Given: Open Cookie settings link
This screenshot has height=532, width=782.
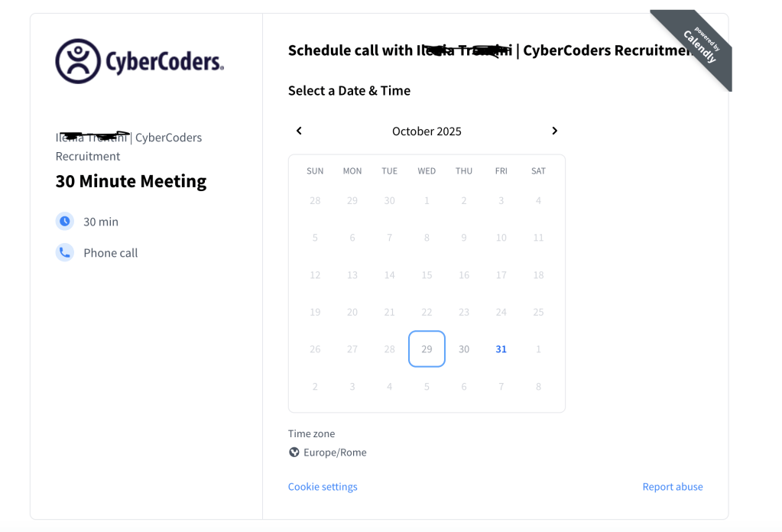Looking at the screenshot, I should coord(323,487).
